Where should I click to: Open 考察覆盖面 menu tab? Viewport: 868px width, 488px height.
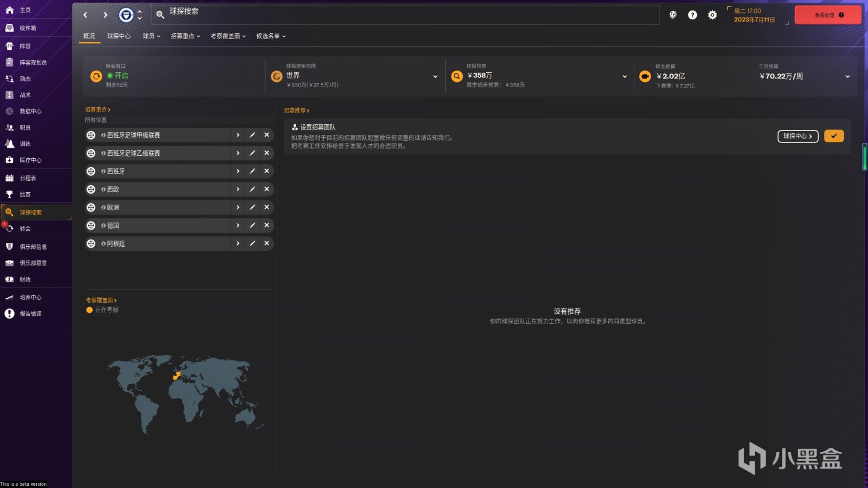228,36
